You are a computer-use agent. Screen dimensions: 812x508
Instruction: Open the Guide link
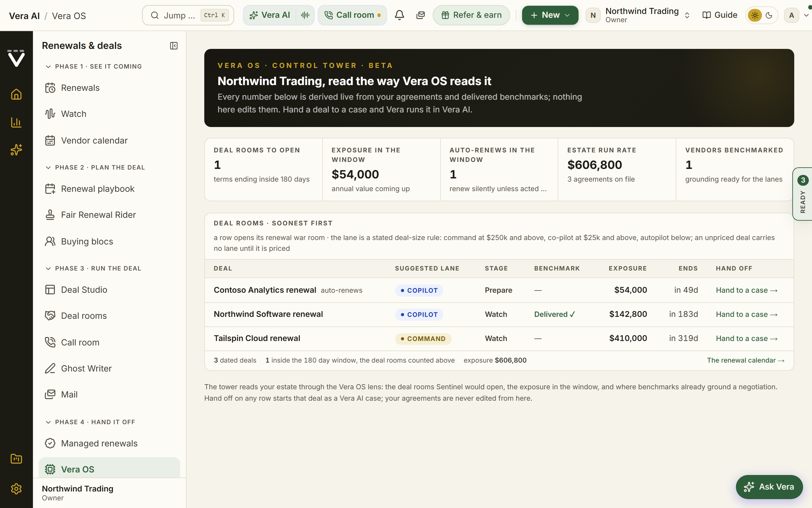pos(720,15)
